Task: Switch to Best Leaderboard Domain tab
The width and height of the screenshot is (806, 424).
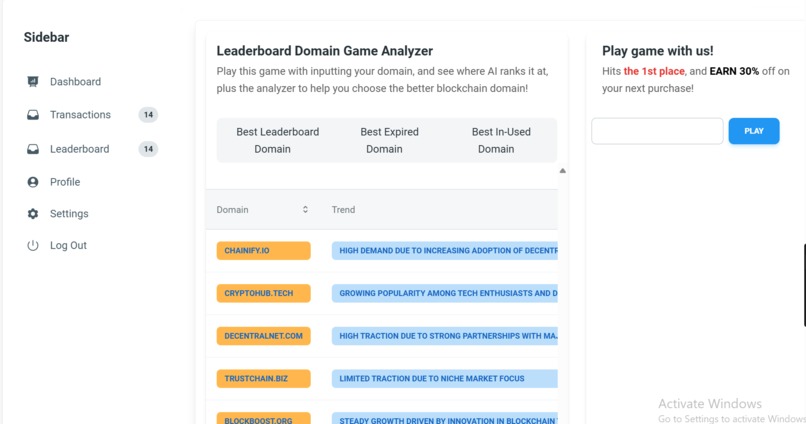Action: [x=278, y=140]
